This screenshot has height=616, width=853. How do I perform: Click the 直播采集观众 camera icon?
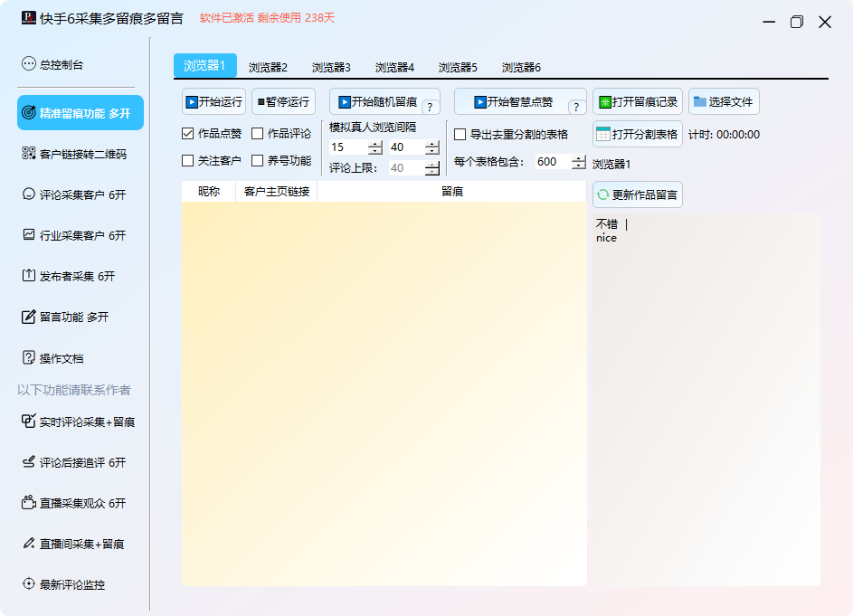pos(28,503)
